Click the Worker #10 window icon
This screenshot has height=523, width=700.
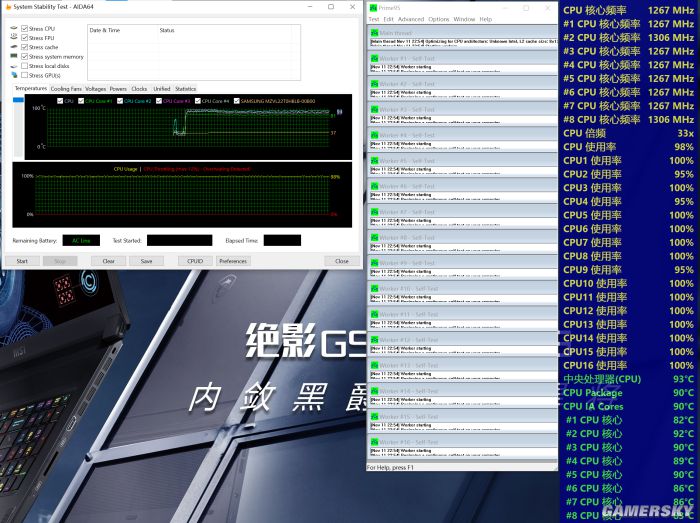(374, 289)
